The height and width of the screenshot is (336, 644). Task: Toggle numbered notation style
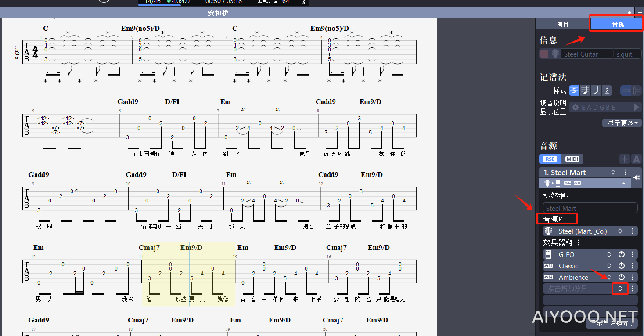tap(607, 90)
